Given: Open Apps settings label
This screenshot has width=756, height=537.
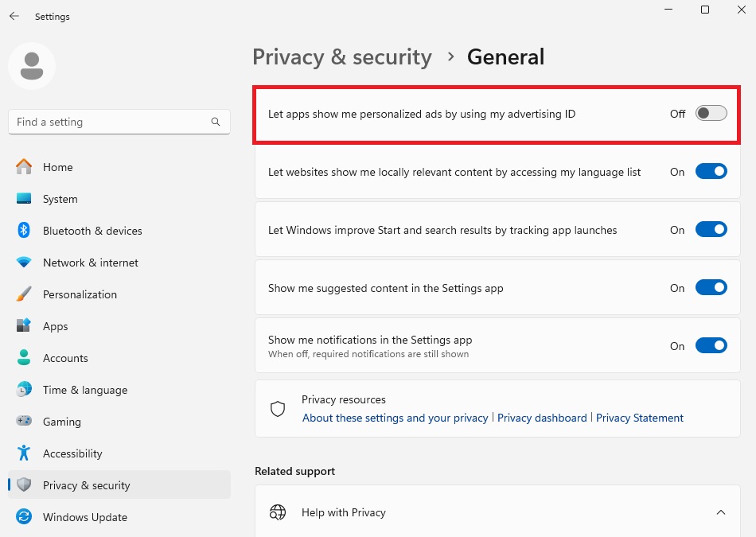Looking at the screenshot, I should point(56,326).
